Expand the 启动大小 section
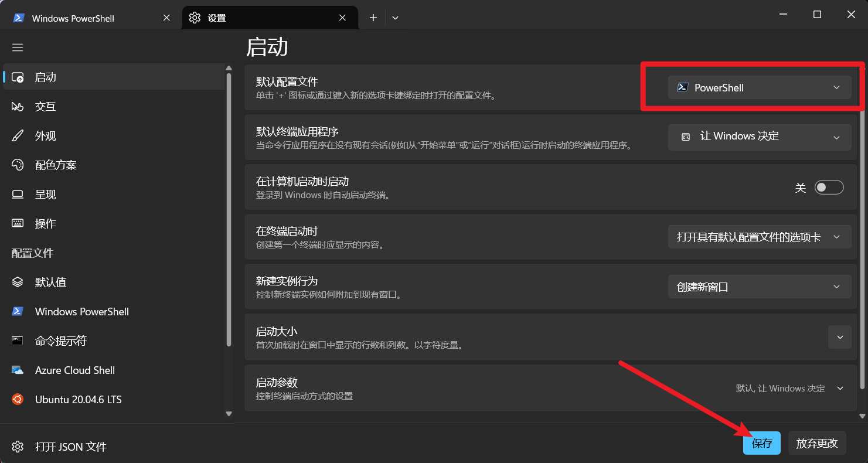 [x=840, y=338]
